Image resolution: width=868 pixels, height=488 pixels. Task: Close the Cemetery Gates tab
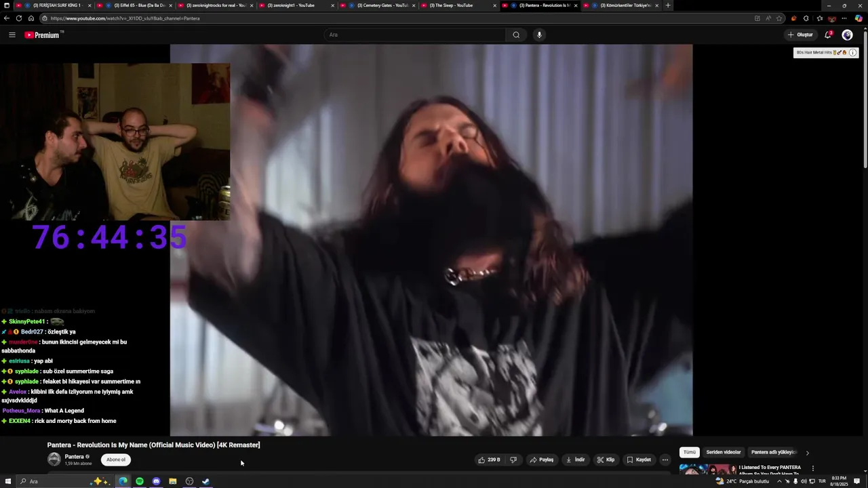pos(413,5)
